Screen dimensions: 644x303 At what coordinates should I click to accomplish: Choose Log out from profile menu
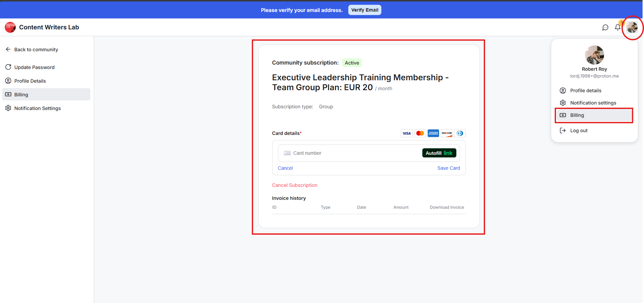click(x=579, y=130)
